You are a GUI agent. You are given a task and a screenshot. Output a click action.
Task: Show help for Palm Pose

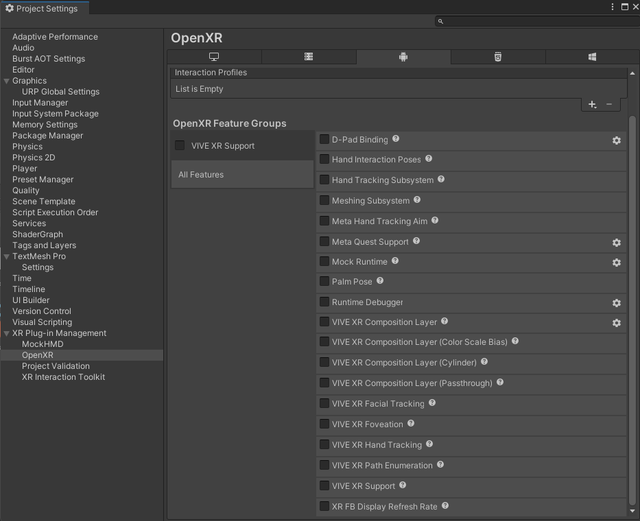[380, 281]
